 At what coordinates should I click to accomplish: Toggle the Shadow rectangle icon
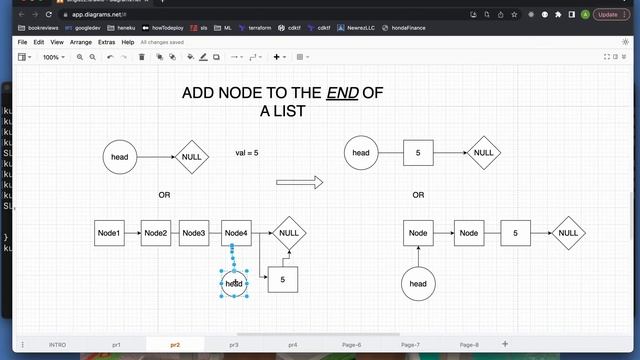(x=216, y=57)
